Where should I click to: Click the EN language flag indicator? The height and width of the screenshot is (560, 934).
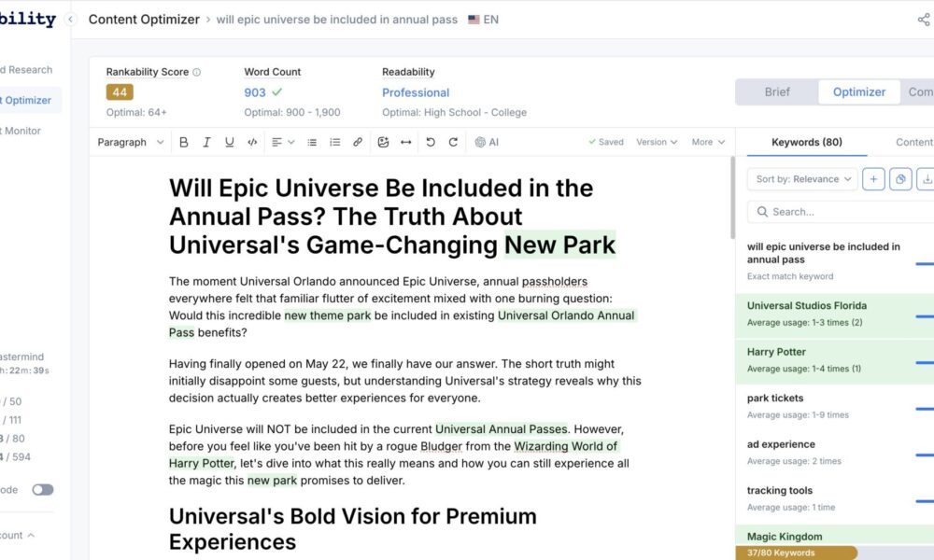pyautogui.click(x=483, y=20)
